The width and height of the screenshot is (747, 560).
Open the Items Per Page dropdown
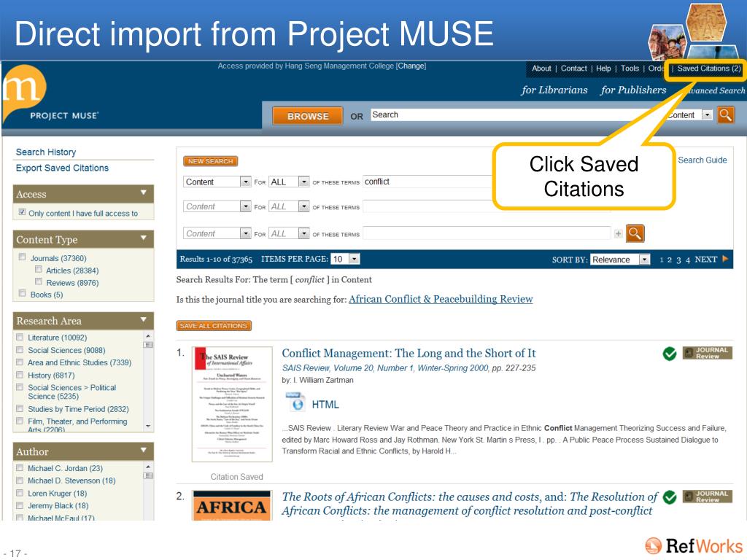[345, 259]
